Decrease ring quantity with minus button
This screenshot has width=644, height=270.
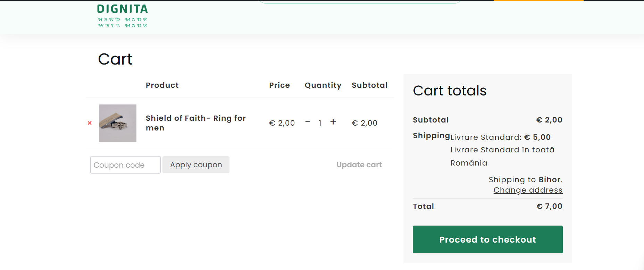(x=308, y=122)
